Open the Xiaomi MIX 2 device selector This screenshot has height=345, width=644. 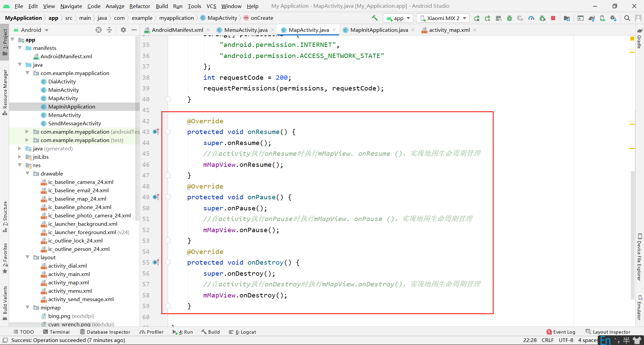coord(442,18)
